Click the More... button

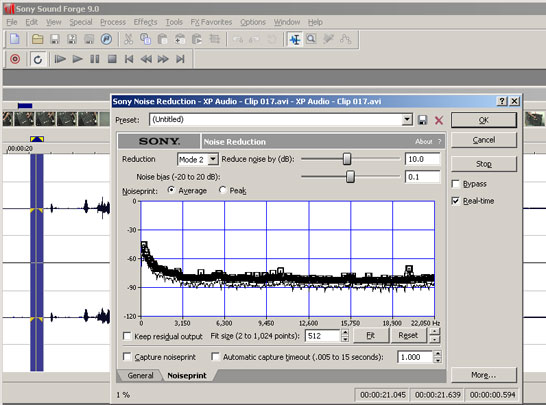click(x=484, y=375)
